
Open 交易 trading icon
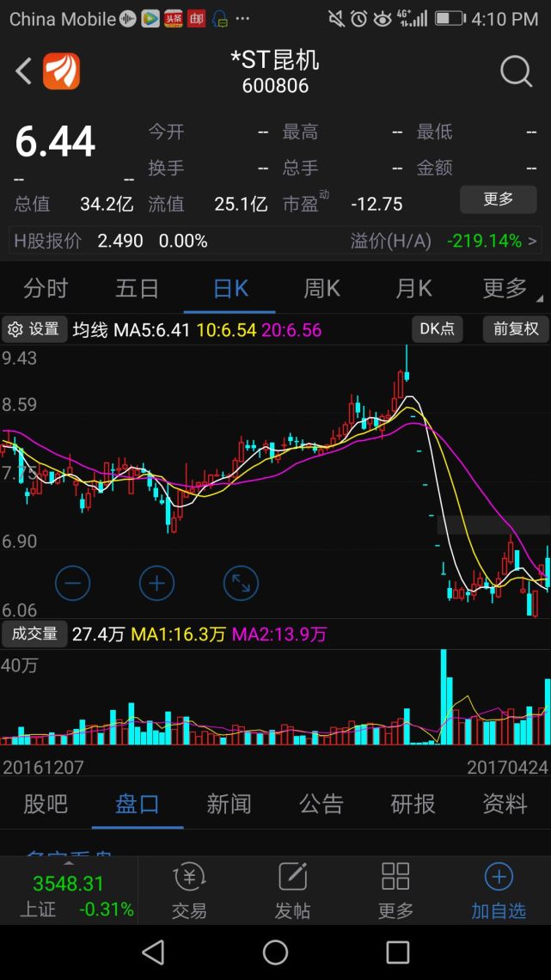188,878
